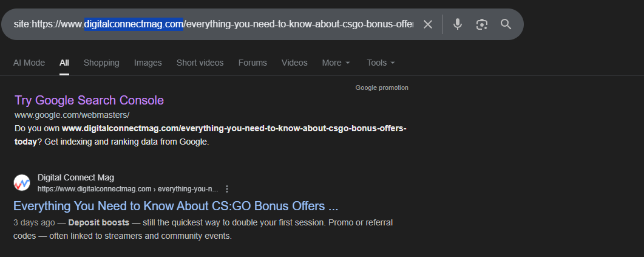Open CS:GO Bonus Offers result title

coord(175,205)
